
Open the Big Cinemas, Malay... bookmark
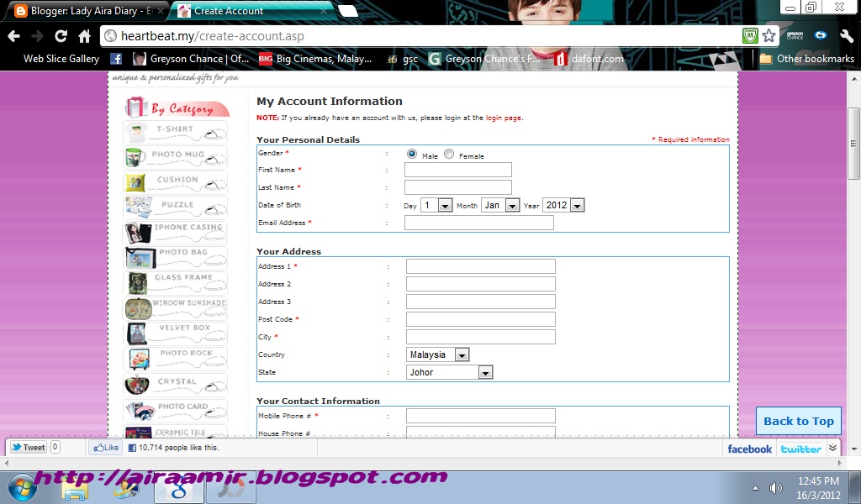coord(315,59)
